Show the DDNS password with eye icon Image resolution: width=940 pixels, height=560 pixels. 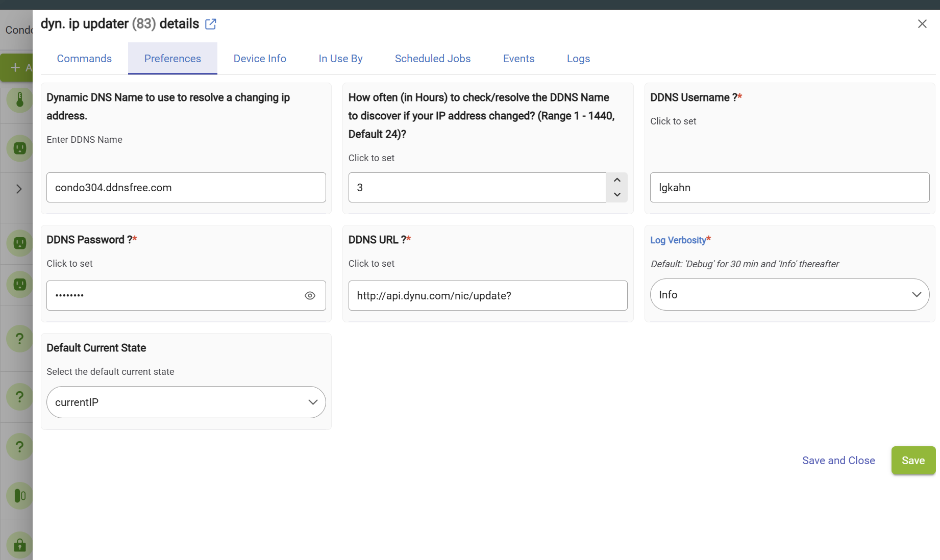[x=310, y=296]
